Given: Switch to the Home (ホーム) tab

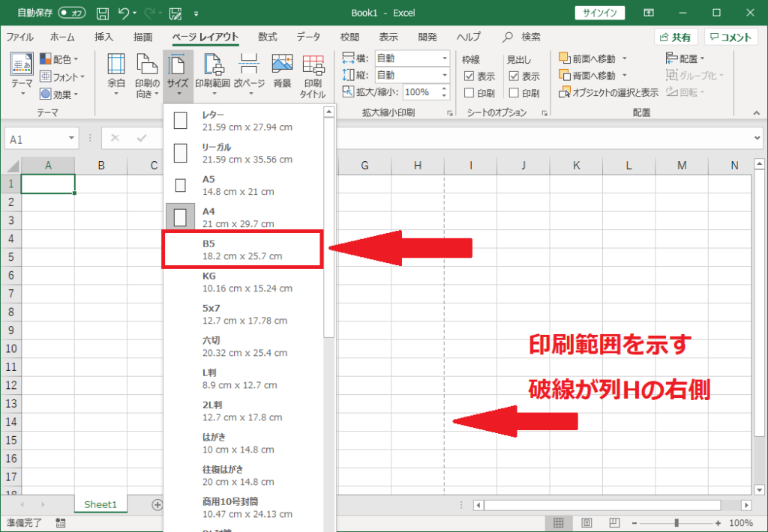Looking at the screenshot, I should click(x=62, y=37).
